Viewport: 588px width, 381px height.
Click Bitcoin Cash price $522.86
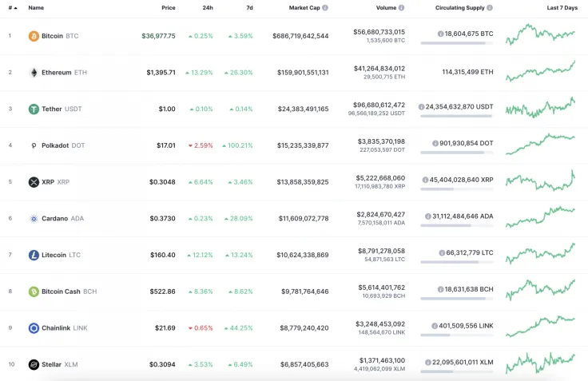click(162, 292)
